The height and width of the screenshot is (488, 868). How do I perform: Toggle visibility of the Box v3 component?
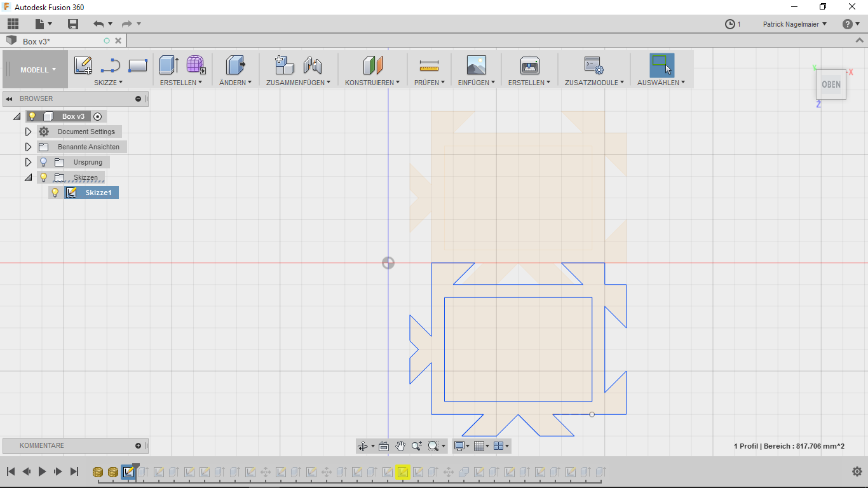coord(32,116)
